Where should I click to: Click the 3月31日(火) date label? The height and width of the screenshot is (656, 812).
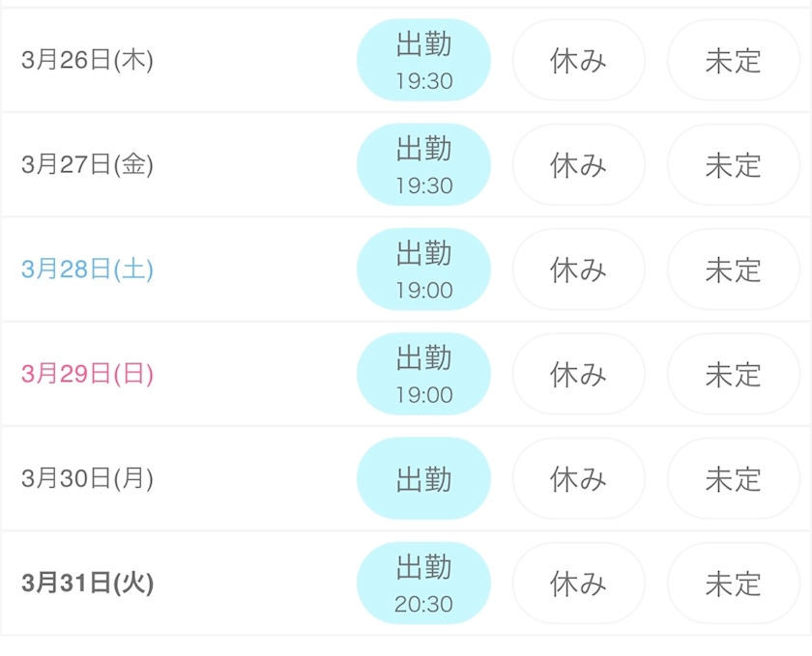coord(87,584)
